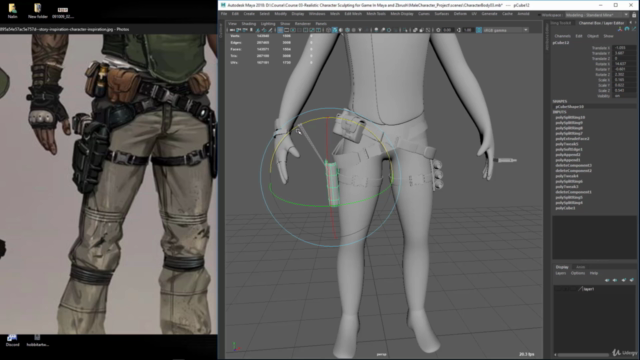Image resolution: width=640 pixels, height=360 pixels.
Task: Click the character reference image in Photos
Action: click(x=109, y=184)
